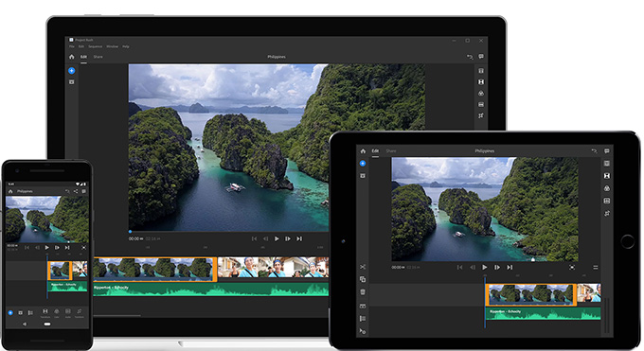The height and width of the screenshot is (351, 644).
Task: Open Transitions tool on the phone toolbar
Action: click(x=45, y=313)
